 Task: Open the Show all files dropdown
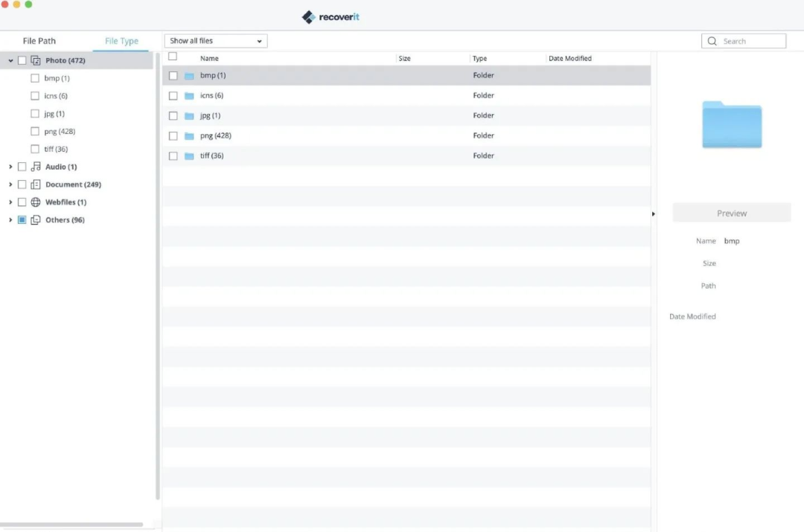coord(216,41)
